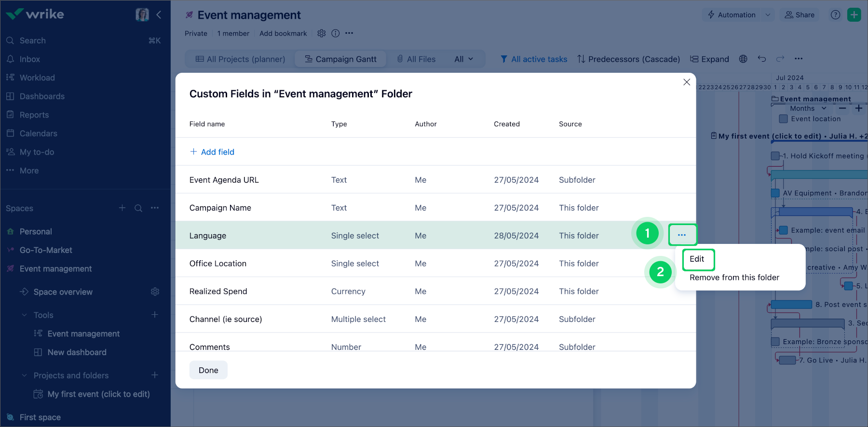868x427 pixels.
Task: Open Spaces more options ellipsis
Action: pos(155,208)
